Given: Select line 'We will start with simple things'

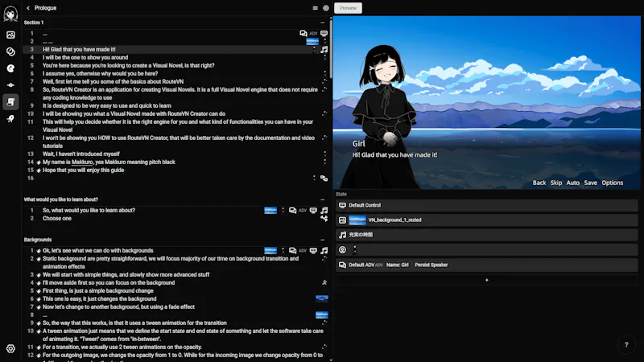Looking at the screenshot, I should 126,274.
